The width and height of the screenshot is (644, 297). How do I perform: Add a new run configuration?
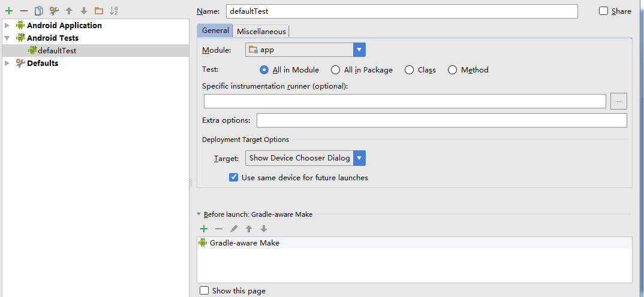9,11
